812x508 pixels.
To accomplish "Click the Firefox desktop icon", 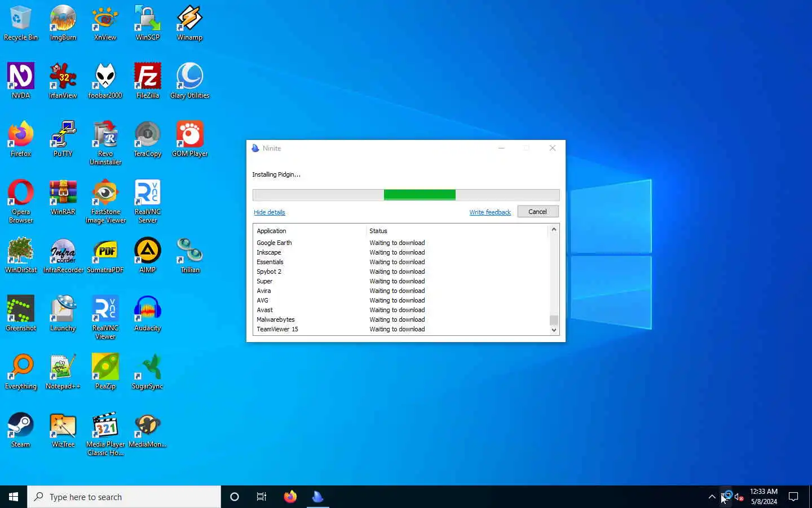I will (21, 139).
